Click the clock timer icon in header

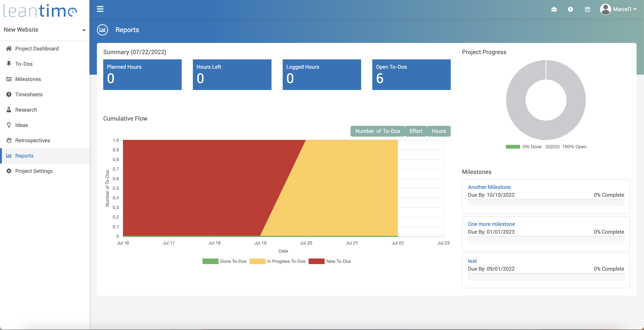[x=570, y=9]
